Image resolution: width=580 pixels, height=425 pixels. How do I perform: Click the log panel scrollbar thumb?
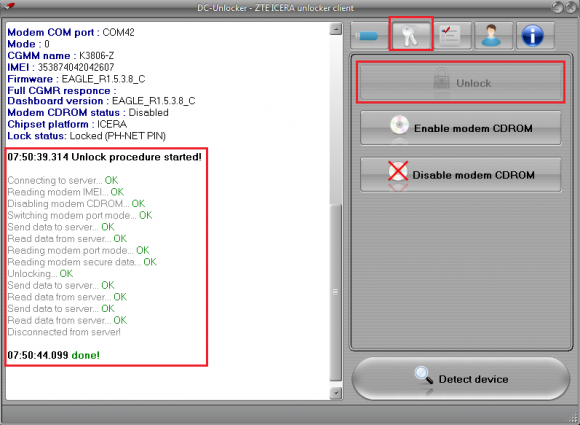click(336, 292)
